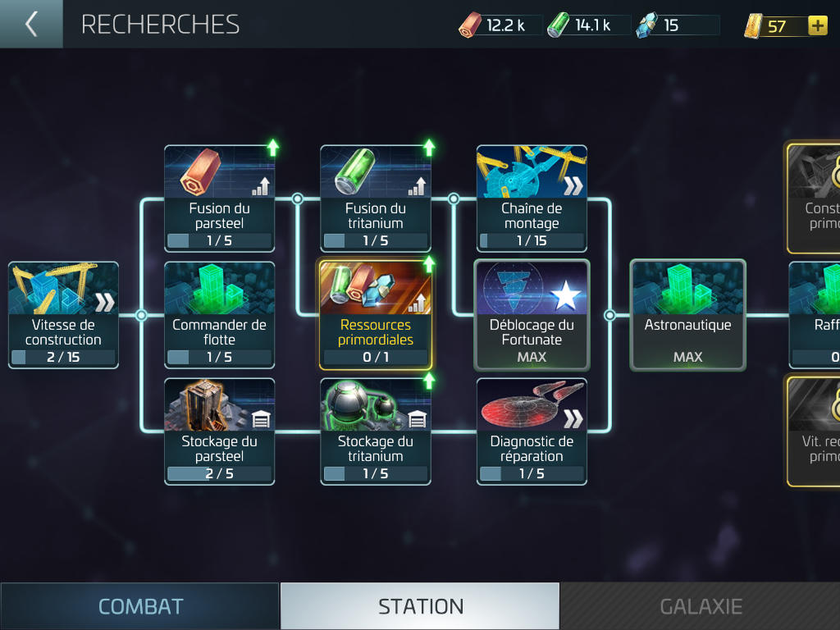840x630 pixels.
Task: Go back using the top-left arrow
Action: click(31, 24)
